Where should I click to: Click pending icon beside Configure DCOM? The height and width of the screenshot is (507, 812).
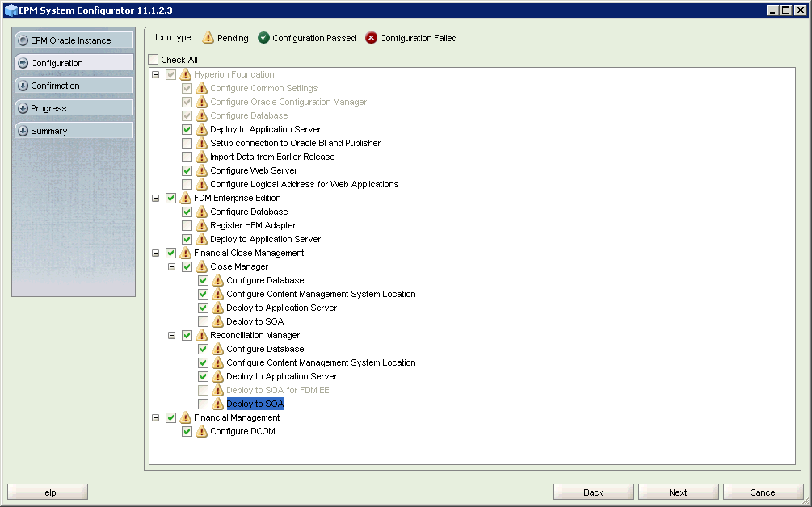pyautogui.click(x=201, y=431)
